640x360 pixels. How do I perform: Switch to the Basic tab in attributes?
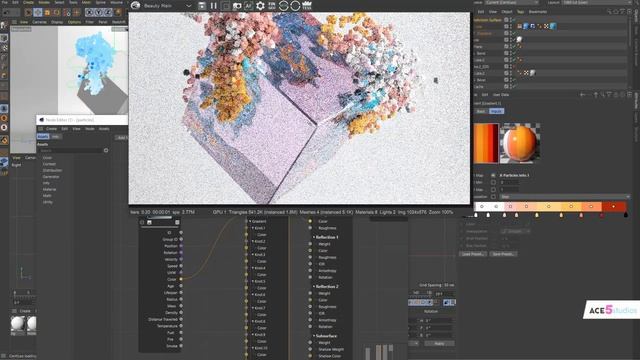pyautogui.click(x=481, y=111)
